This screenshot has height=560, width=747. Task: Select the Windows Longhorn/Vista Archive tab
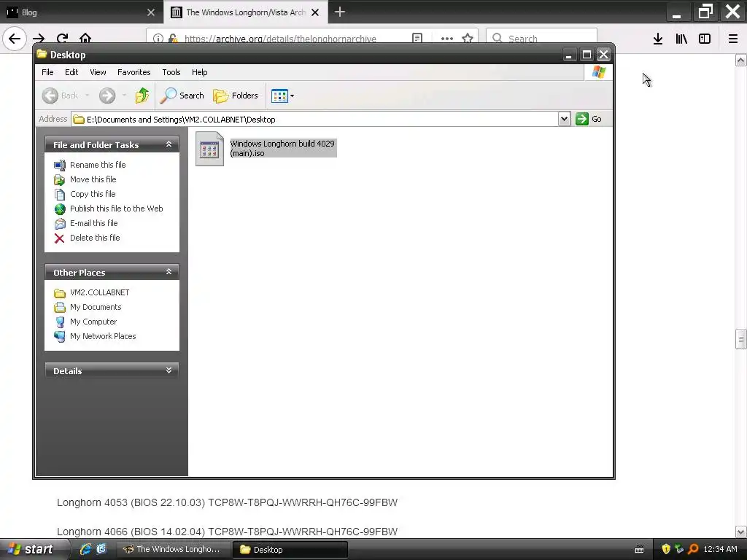click(245, 12)
